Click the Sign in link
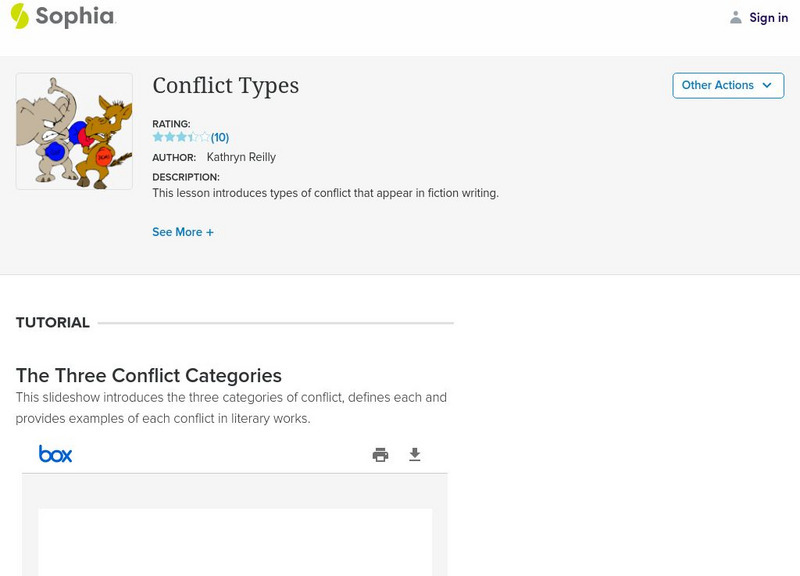Image resolution: width=800 pixels, height=576 pixels. click(768, 17)
